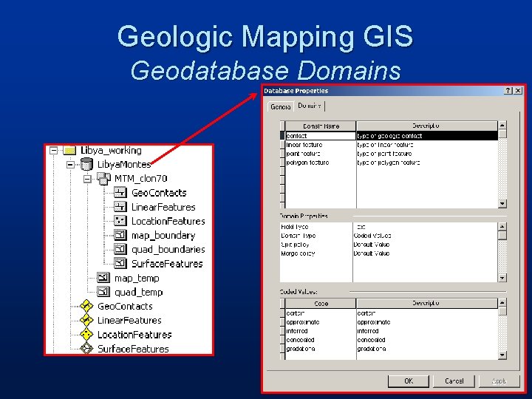The width and height of the screenshot is (532, 399).
Task: Click the yellow layer icon beside bottom GeoContacts
Action: 86,306
